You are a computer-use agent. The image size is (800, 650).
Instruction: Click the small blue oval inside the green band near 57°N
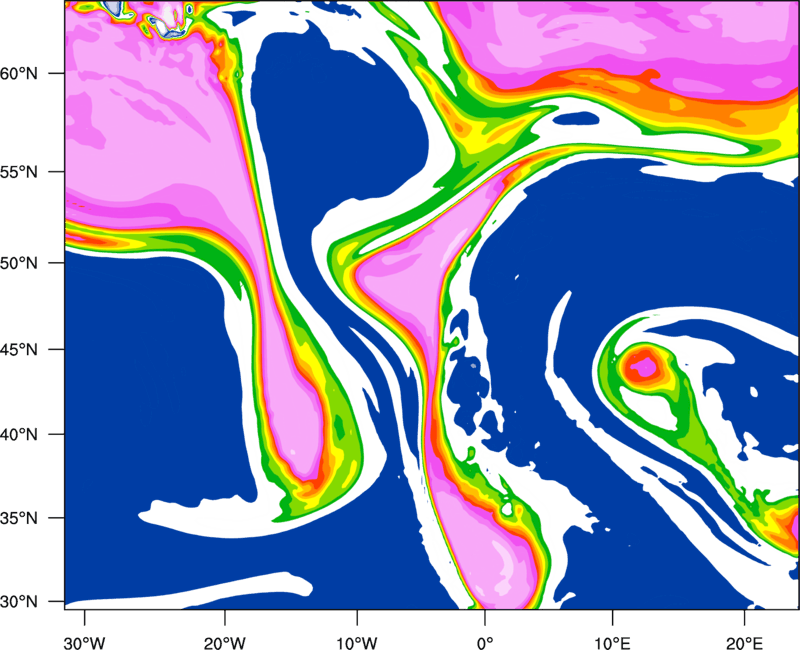[x=574, y=119]
